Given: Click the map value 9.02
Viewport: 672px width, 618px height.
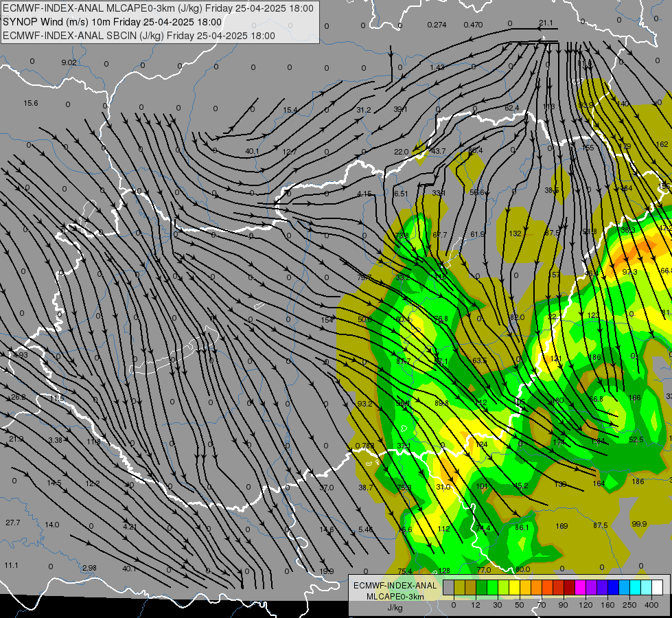Looking at the screenshot, I should point(69,62).
